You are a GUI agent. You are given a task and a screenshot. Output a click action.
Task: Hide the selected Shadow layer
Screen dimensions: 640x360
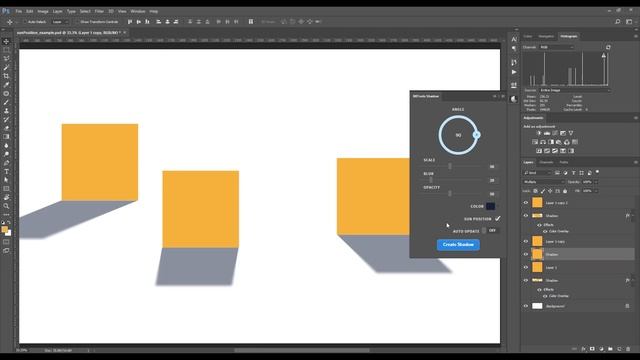(x=526, y=254)
